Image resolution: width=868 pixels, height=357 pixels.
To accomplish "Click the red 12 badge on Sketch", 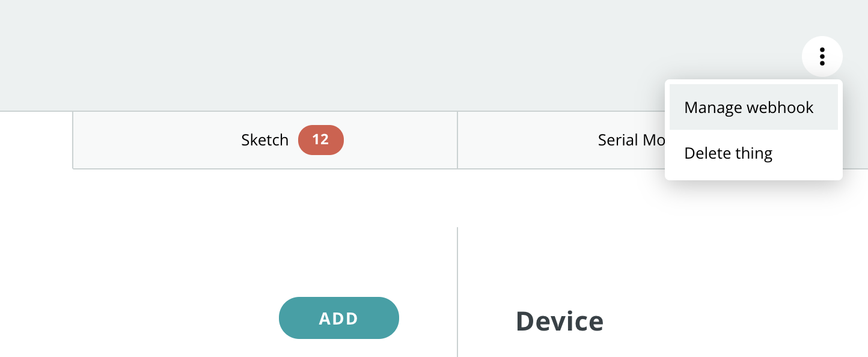I will click(x=320, y=140).
